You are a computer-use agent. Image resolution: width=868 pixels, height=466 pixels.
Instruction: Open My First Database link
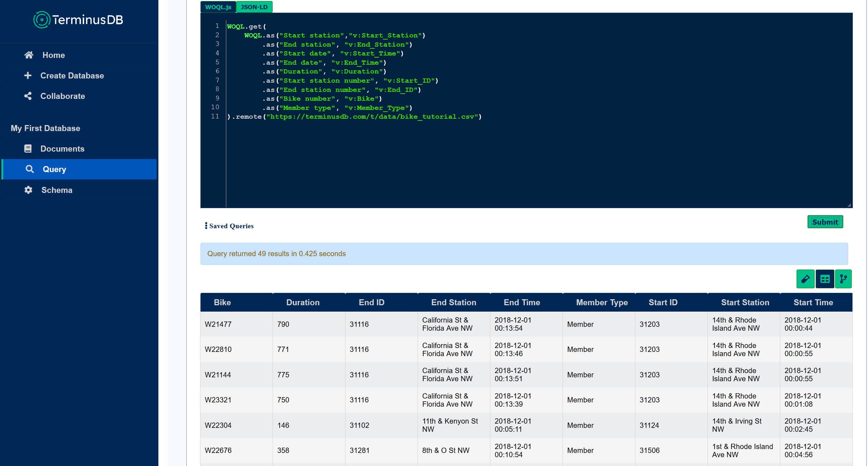[45, 128]
